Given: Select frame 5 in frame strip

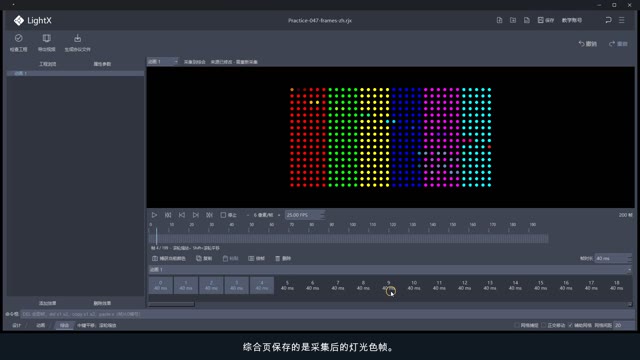Looking at the screenshot, I should (x=287, y=285).
